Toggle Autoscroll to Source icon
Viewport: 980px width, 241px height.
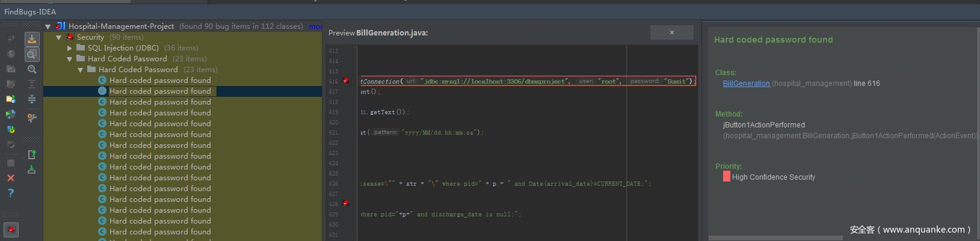(32, 39)
